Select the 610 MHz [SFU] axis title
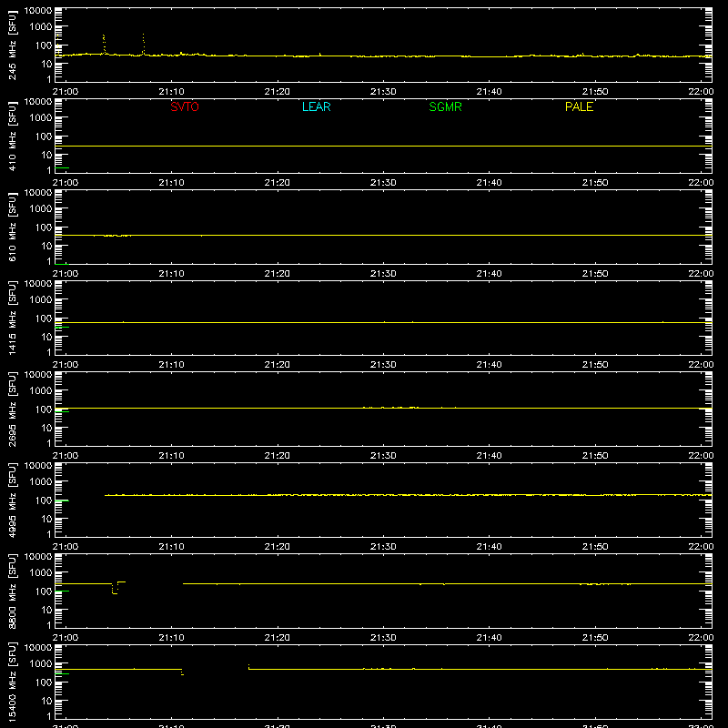The width and height of the screenshot is (728, 728). pos(12,227)
